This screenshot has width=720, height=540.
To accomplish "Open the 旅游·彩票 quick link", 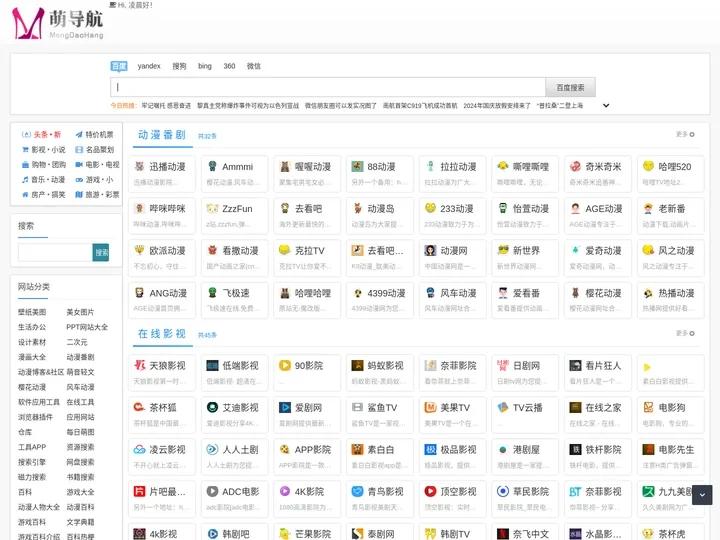I will [x=97, y=195].
